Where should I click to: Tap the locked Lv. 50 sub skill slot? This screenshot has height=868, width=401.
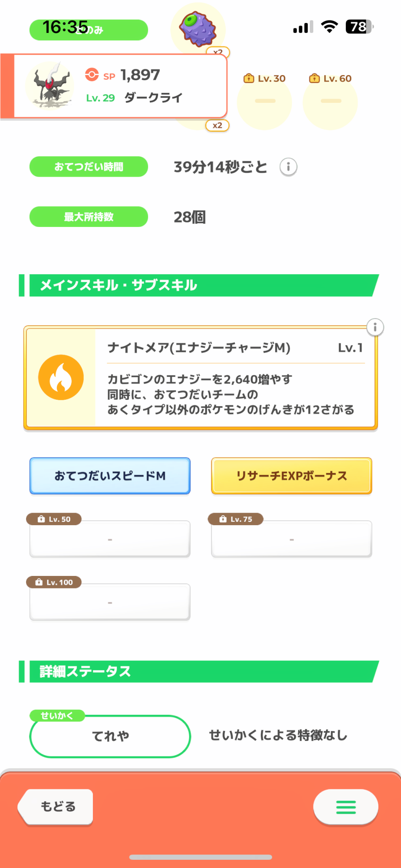110,539
